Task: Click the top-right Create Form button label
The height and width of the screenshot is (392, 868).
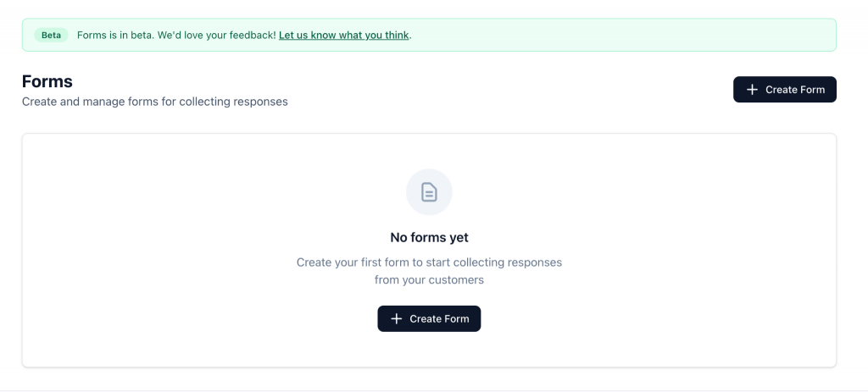Action: click(x=795, y=90)
